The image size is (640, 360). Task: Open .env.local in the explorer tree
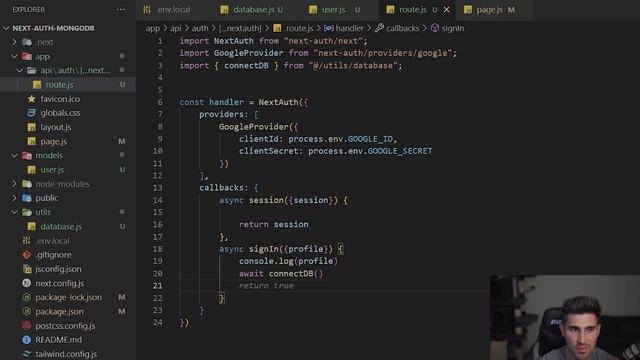[52, 241]
